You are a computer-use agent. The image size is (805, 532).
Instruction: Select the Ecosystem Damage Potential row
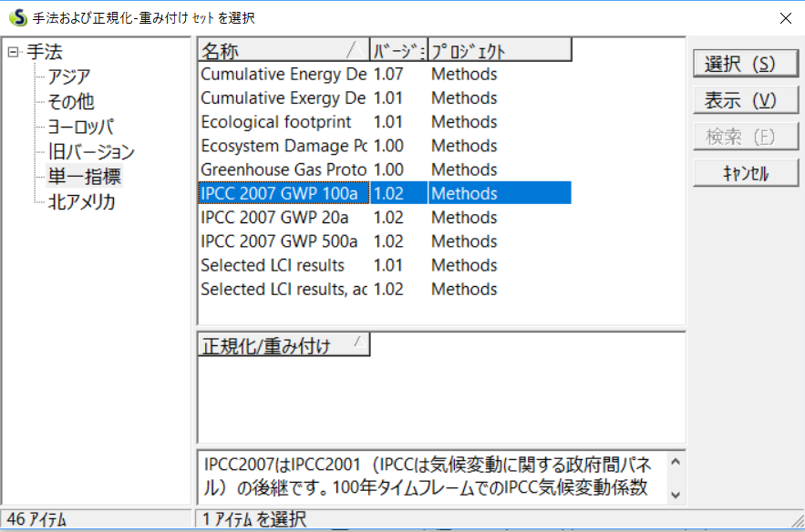pos(385,146)
